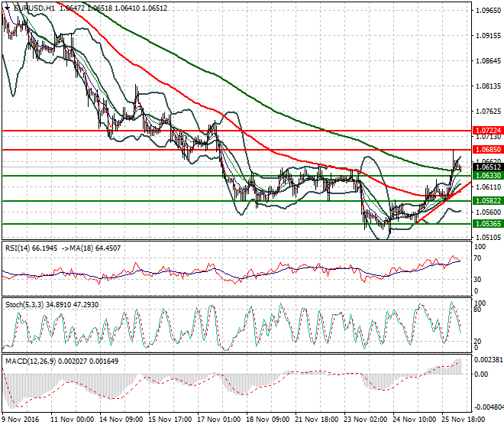Click the 0.00 MACD scale value
Screen dimensions: 504x428
pos(481,374)
